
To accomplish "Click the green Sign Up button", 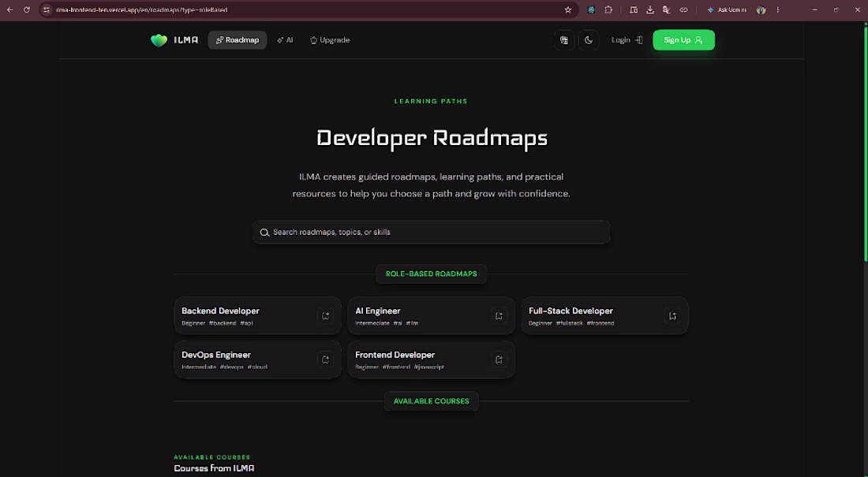I will click(x=683, y=40).
